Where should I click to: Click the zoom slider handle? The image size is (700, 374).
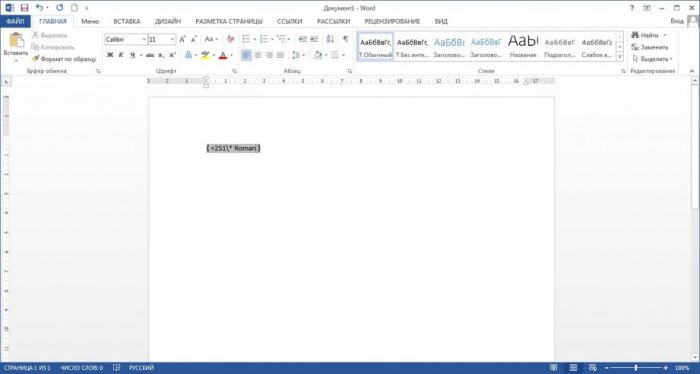pyautogui.click(x=636, y=368)
